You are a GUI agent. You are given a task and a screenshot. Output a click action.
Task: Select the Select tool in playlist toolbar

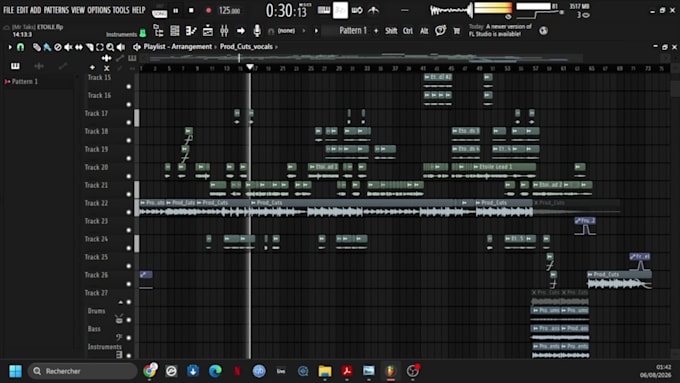coord(100,47)
